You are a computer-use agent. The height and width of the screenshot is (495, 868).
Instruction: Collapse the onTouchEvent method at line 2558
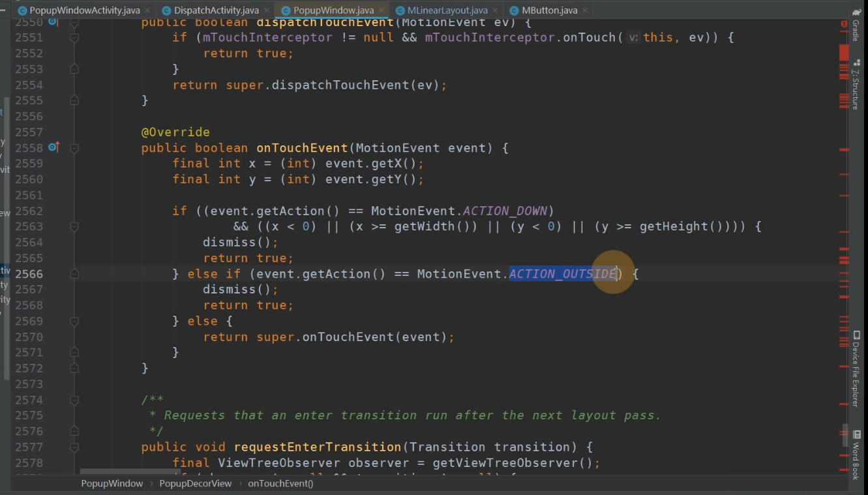pyautogui.click(x=74, y=148)
